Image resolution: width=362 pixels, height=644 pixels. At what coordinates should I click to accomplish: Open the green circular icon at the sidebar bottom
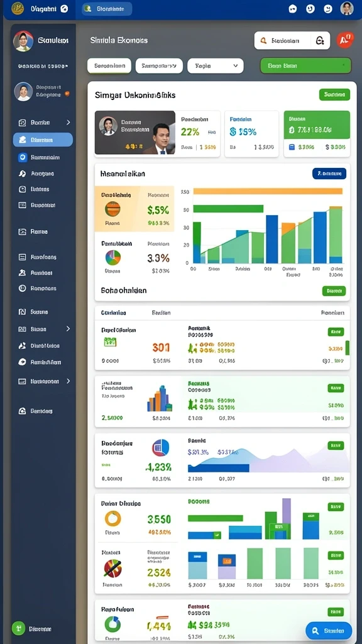point(18,628)
